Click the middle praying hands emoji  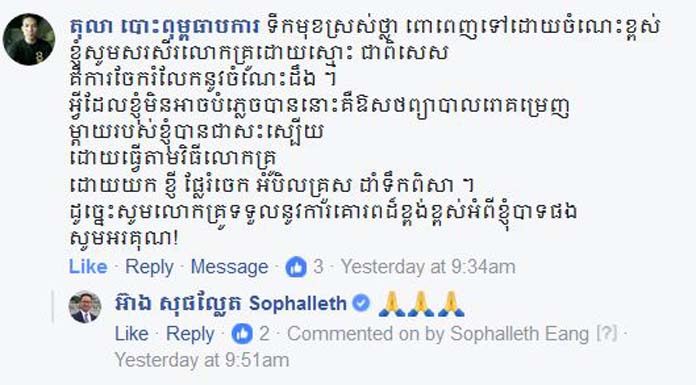click(421, 304)
